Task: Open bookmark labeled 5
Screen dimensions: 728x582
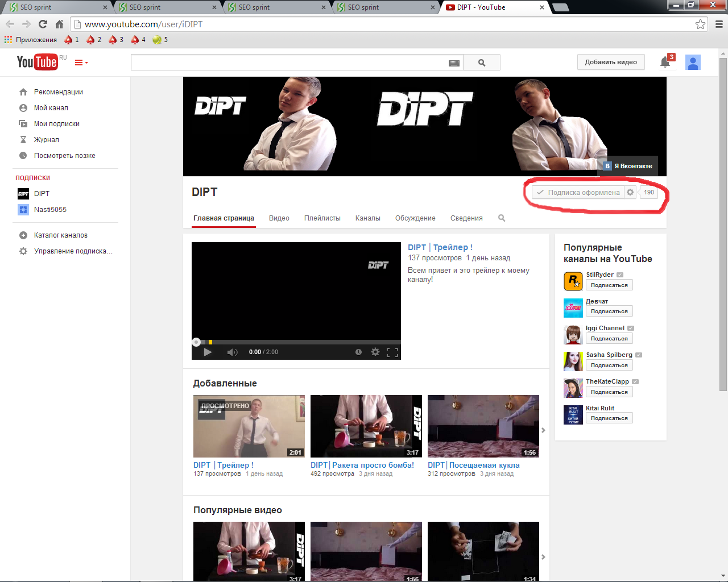Action: (160, 40)
